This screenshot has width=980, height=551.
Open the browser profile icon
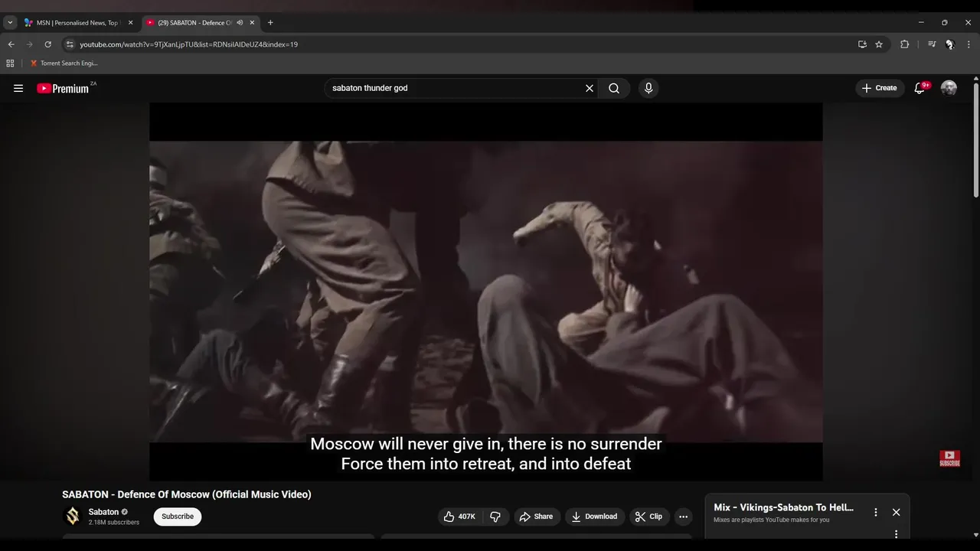[x=950, y=44]
